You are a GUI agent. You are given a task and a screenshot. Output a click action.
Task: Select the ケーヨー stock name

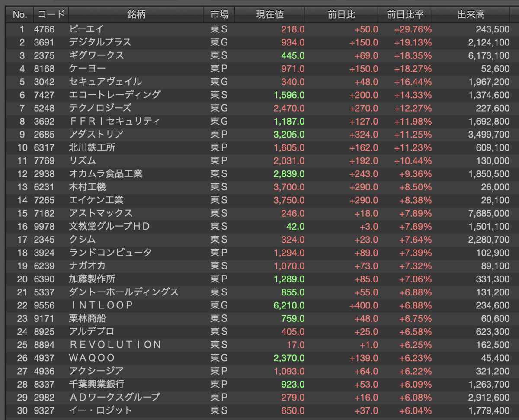point(87,69)
